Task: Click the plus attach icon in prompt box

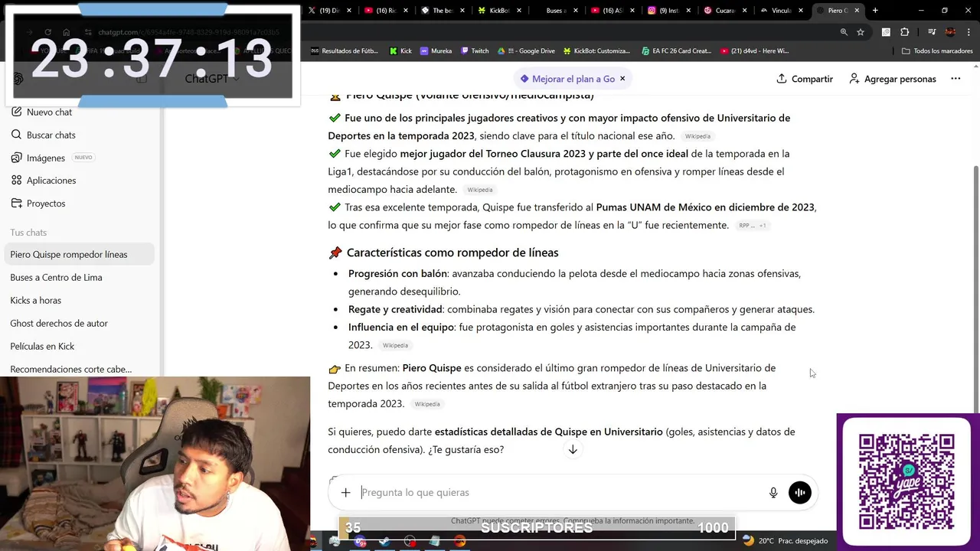Action: pos(345,493)
